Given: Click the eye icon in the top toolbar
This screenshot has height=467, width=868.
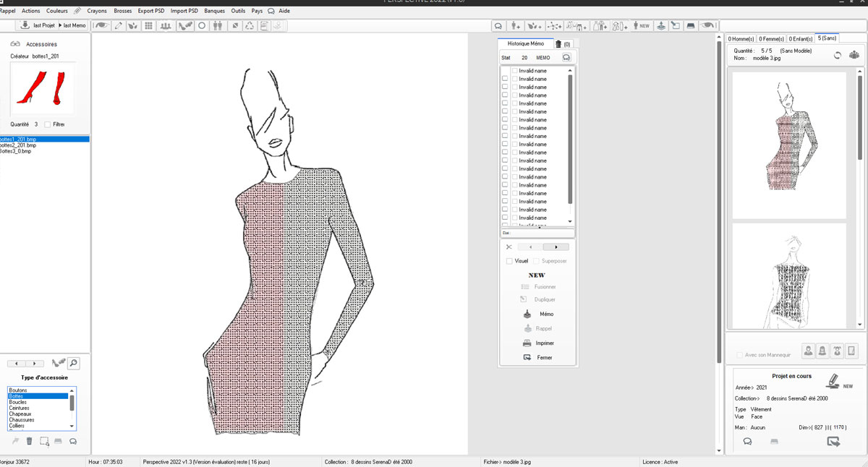Looking at the screenshot, I should (x=101, y=25).
